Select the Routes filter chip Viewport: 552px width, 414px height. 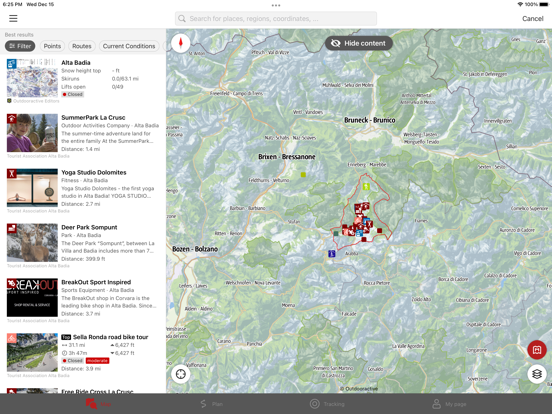tap(82, 46)
